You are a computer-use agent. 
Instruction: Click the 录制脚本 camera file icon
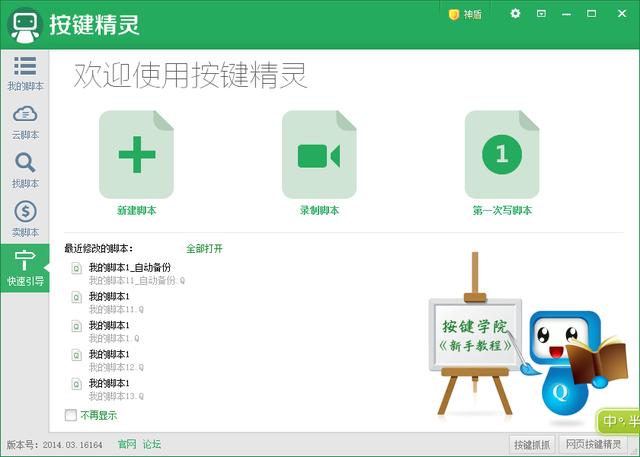click(319, 155)
